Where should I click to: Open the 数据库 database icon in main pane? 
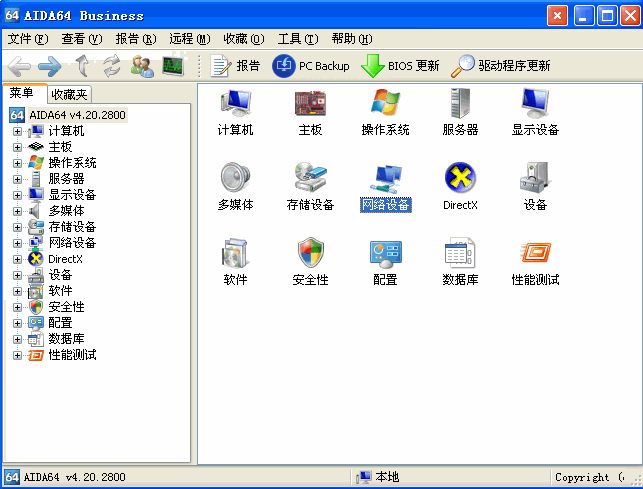[x=460, y=262]
